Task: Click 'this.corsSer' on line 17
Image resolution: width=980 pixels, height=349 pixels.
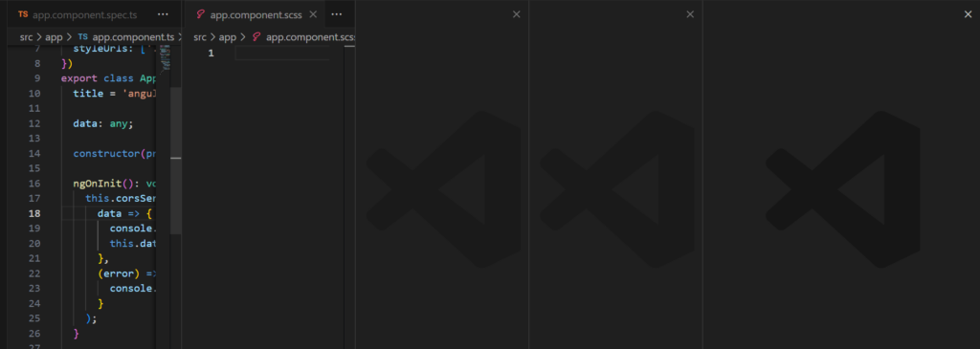Action: pos(120,199)
